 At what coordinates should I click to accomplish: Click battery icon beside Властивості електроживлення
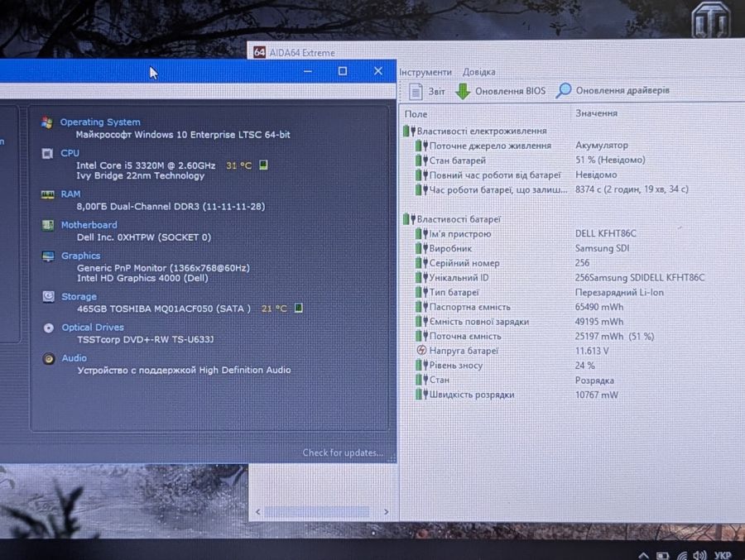click(409, 131)
